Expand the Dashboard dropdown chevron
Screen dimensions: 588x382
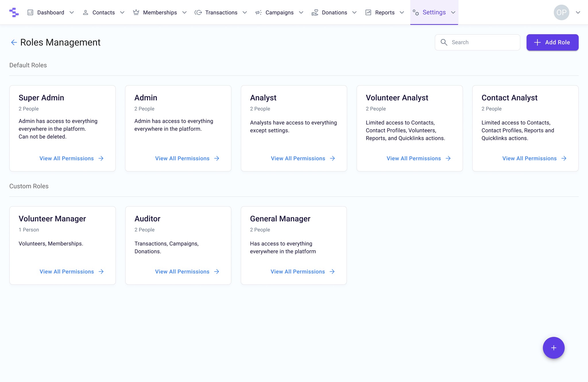pyautogui.click(x=72, y=12)
